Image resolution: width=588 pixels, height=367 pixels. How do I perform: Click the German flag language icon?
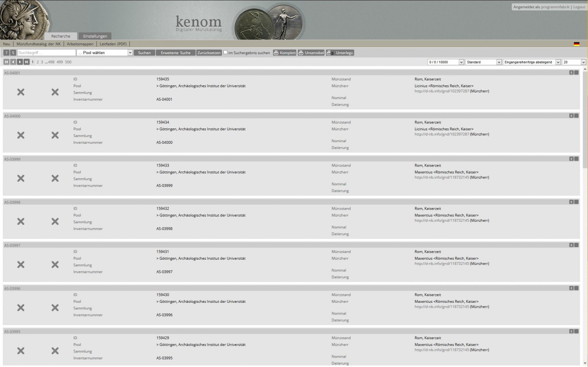pyautogui.click(x=576, y=44)
